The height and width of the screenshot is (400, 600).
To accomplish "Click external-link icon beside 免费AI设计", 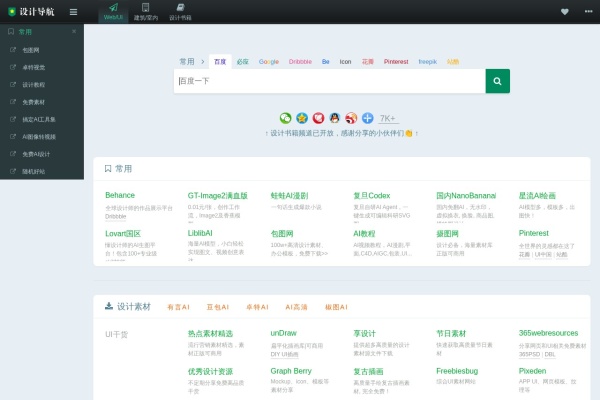I will pos(13,154).
